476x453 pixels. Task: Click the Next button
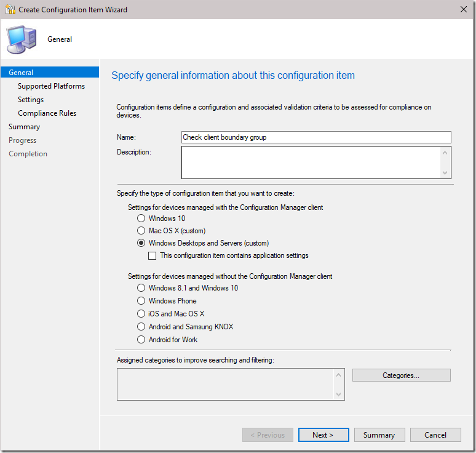[x=323, y=435]
